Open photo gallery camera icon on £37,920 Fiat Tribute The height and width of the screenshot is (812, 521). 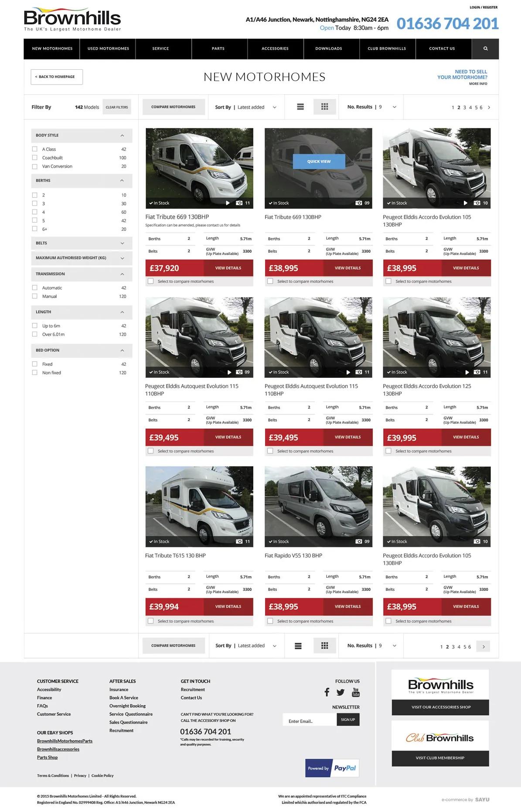coord(239,203)
